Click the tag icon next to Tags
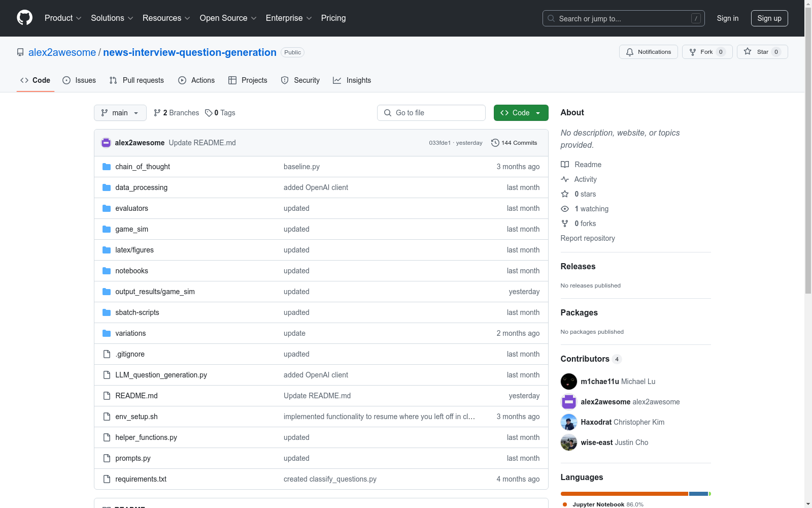812x508 pixels. [x=209, y=113]
